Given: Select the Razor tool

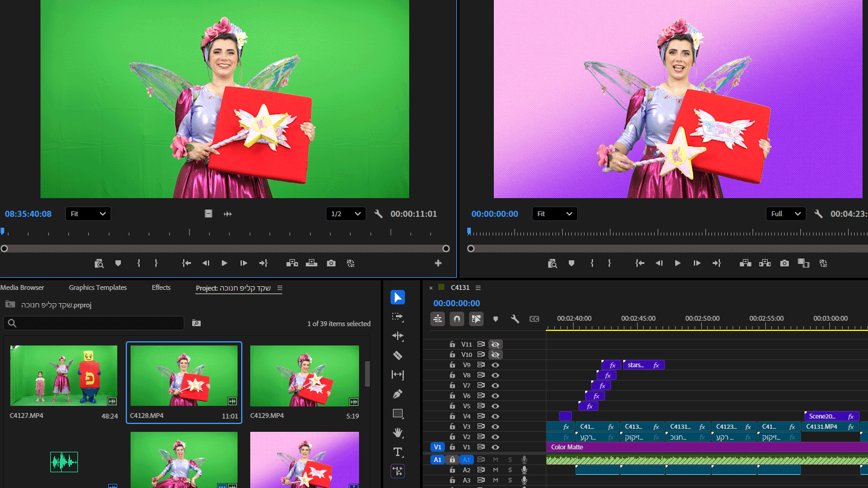Looking at the screenshot, I should click(397, 355).
